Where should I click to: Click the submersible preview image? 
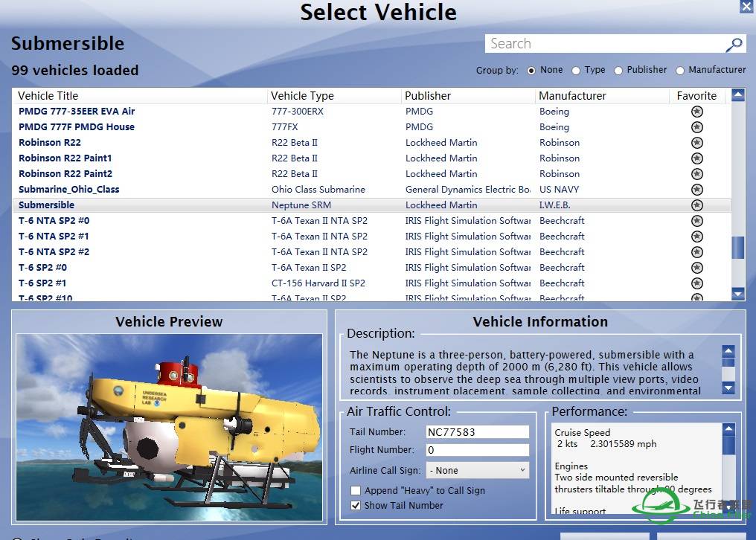pos(169,427)
